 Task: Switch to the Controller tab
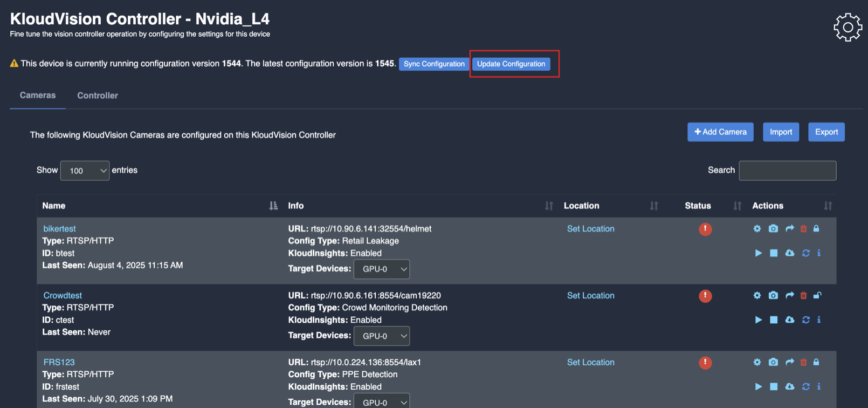98,96
